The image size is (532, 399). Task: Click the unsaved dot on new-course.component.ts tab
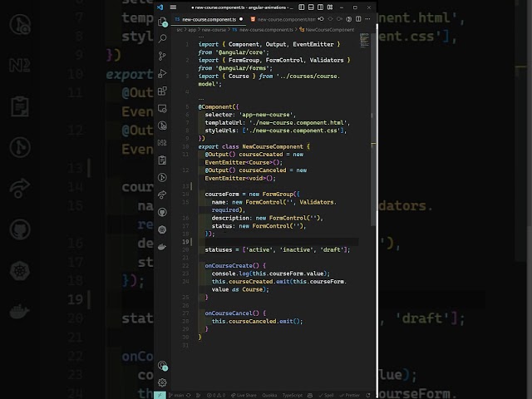pos(241,19)
